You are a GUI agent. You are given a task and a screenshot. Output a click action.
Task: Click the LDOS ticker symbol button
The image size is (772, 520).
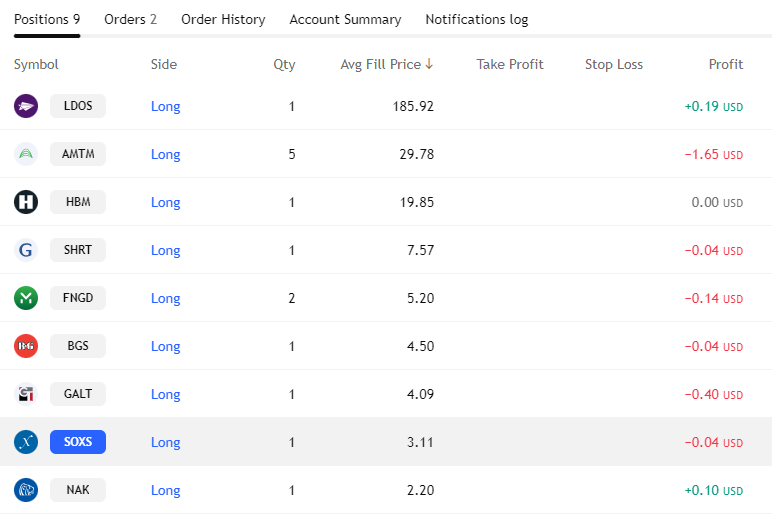click(78, 106)
